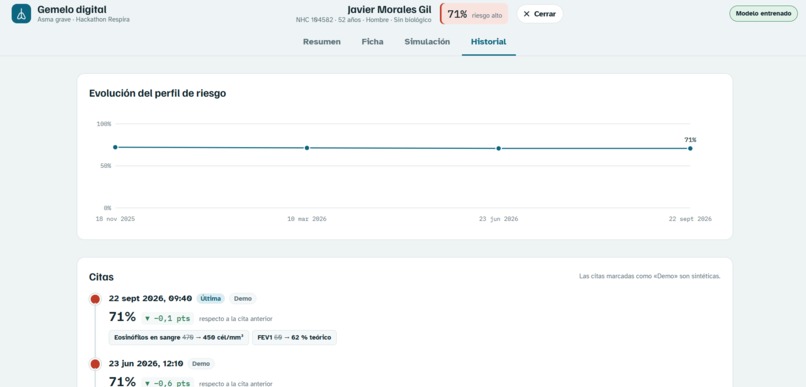Click the red marker for 22 sept 2026 appointment
The height and width of the screenshot is (387, 806).
[95, 299]
